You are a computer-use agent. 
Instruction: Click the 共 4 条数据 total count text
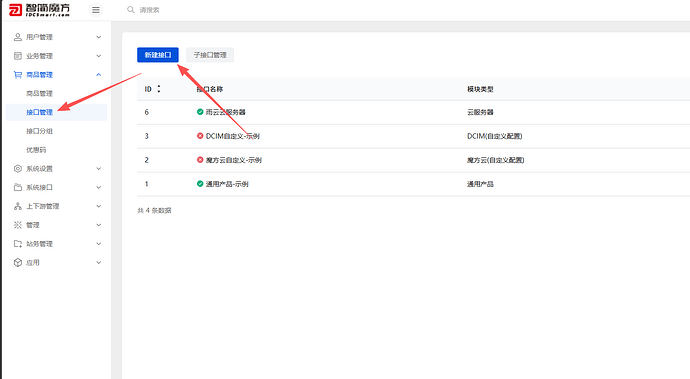[x=154, y=210]
